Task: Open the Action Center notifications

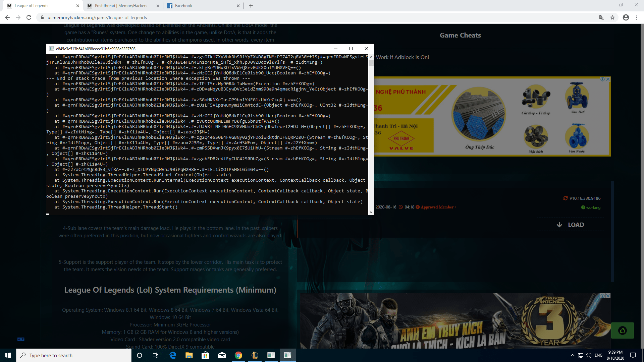Action: (633, 355)
